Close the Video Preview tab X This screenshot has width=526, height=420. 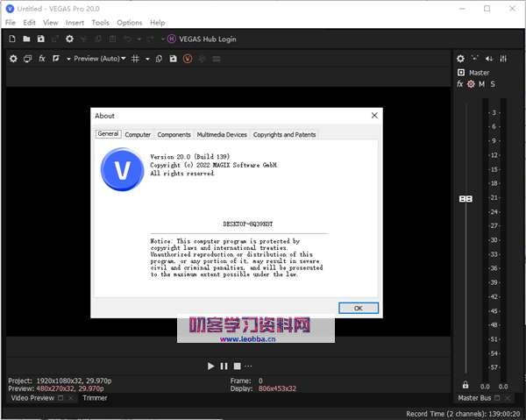pyautogui.click(x=71, y=398)
